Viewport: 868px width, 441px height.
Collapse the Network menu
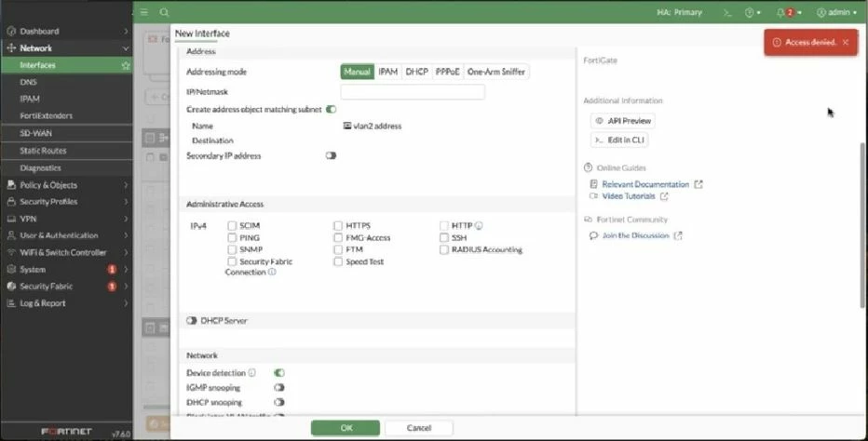[66, 48]
